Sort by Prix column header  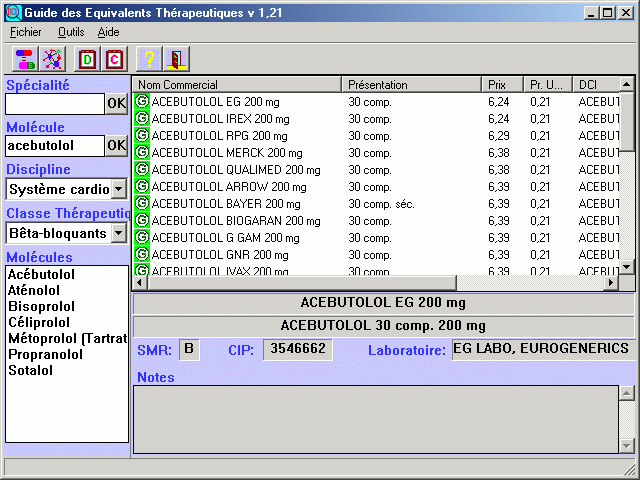[503, 84]
